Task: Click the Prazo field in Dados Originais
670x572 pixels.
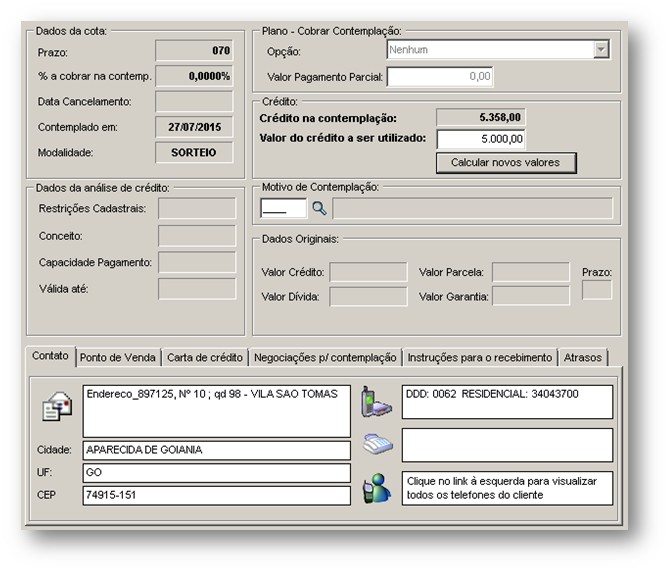Action: [597, 290]
